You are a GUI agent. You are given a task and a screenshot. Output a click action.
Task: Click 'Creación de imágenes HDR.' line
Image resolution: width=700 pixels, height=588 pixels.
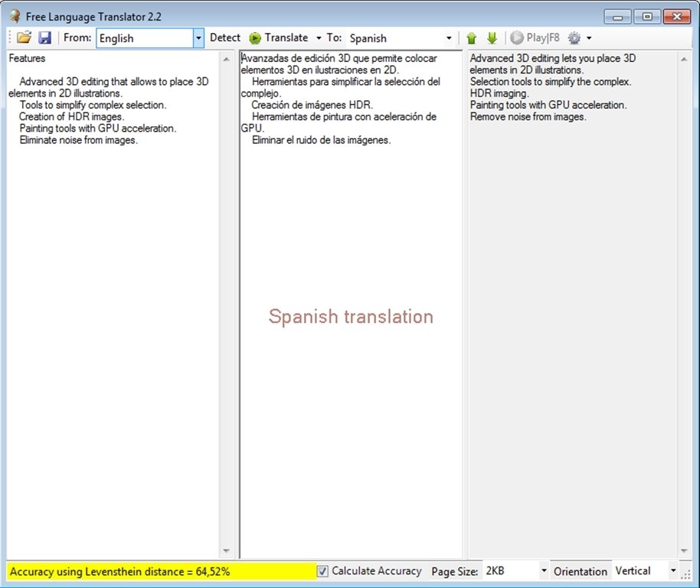(x=312, y=105)
